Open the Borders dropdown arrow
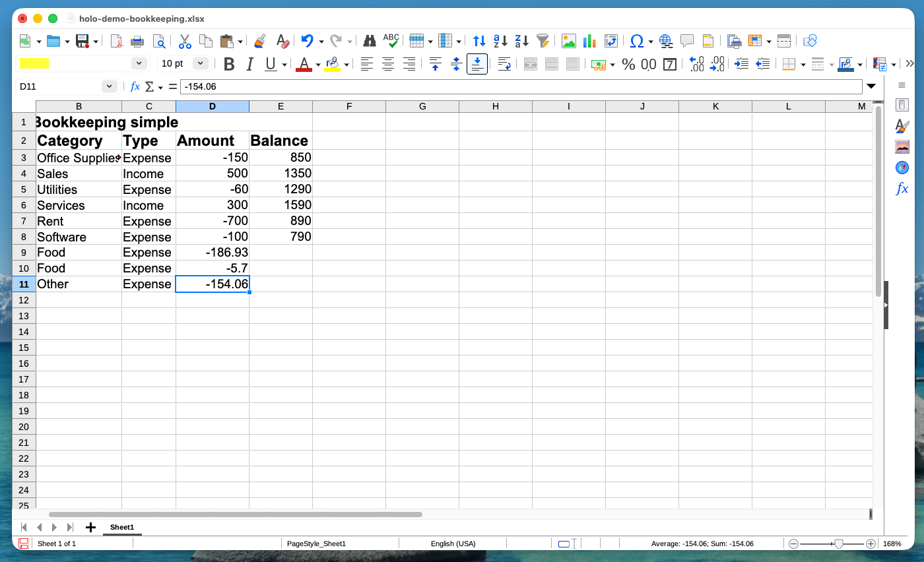Screen dimensions: 924x562 (x=803, y=65)
